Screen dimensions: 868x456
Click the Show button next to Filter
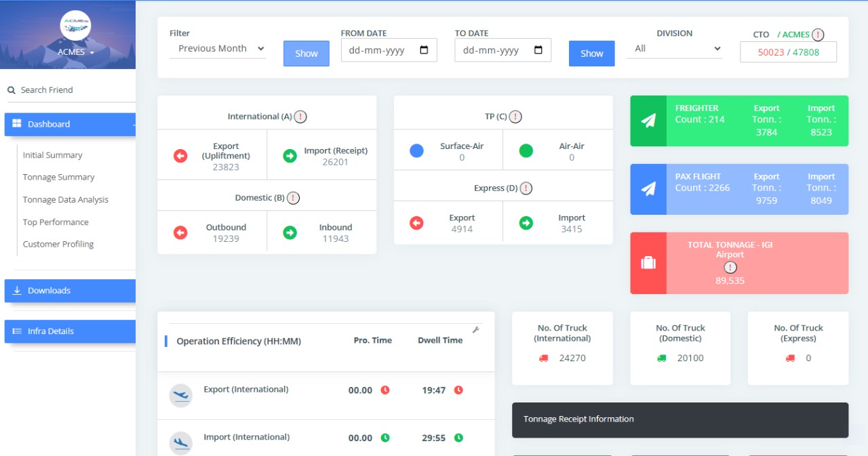[306, 54]
